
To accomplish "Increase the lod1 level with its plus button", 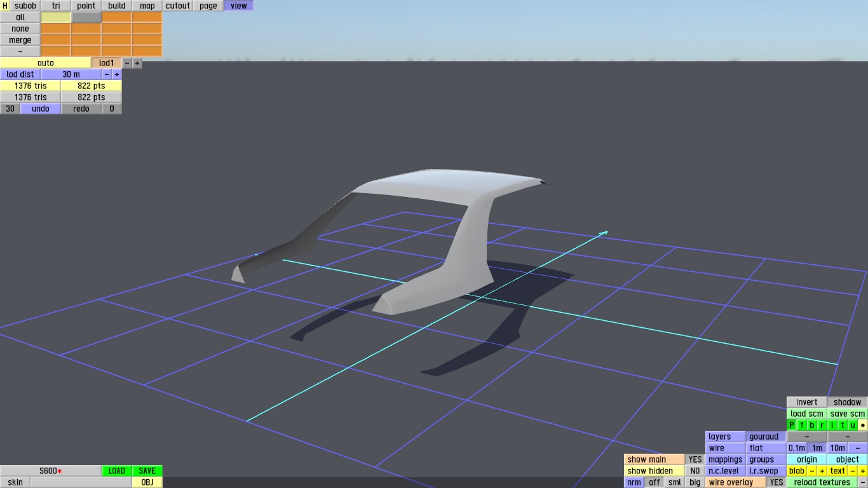I will [x=137, y=63].
